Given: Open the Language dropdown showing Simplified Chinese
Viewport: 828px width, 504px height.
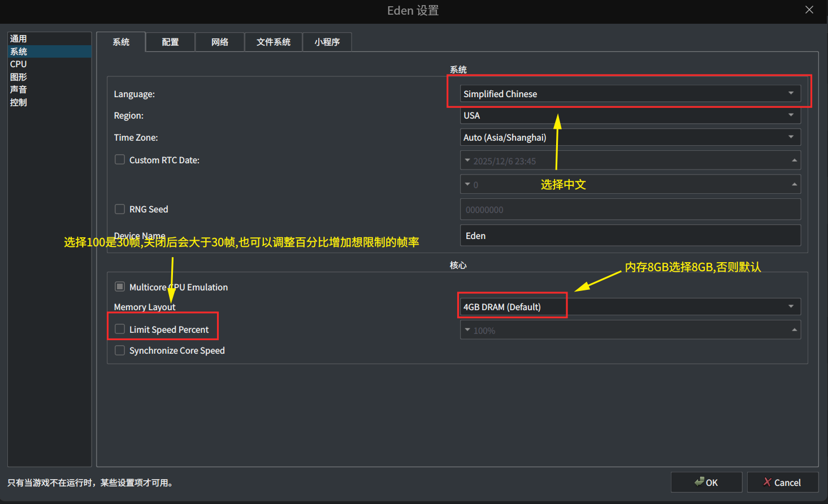Looking at the screenshot, I should (630, 94).
